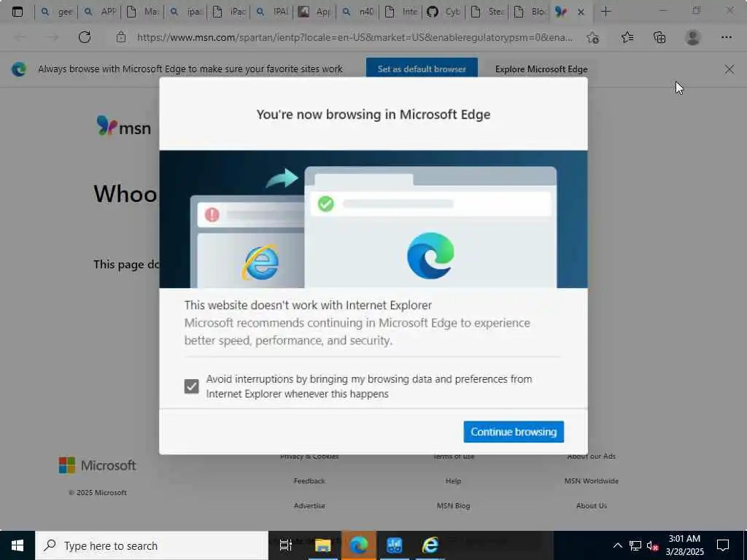Open the Favorites list icon
The width and height of the screenshot is (747, 560).
(x=627, y=37)
